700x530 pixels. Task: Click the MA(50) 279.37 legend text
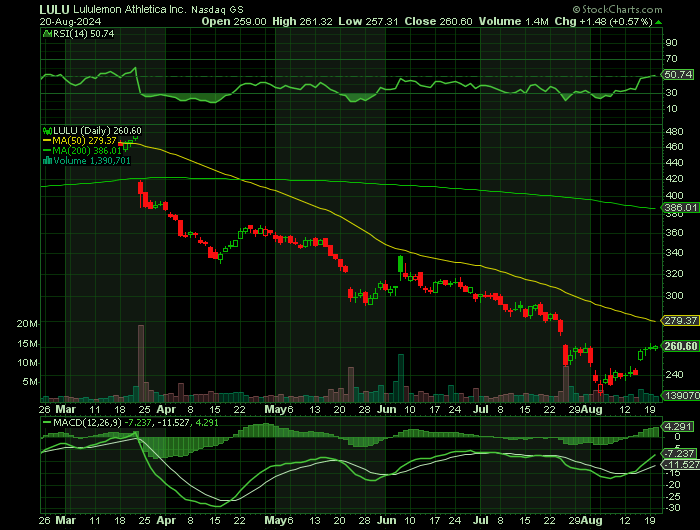click(84, 141)
